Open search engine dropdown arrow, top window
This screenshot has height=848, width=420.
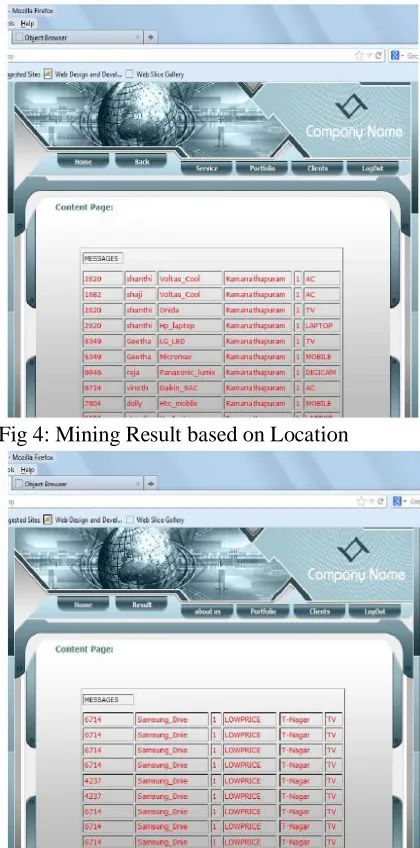tap(402, 56)
